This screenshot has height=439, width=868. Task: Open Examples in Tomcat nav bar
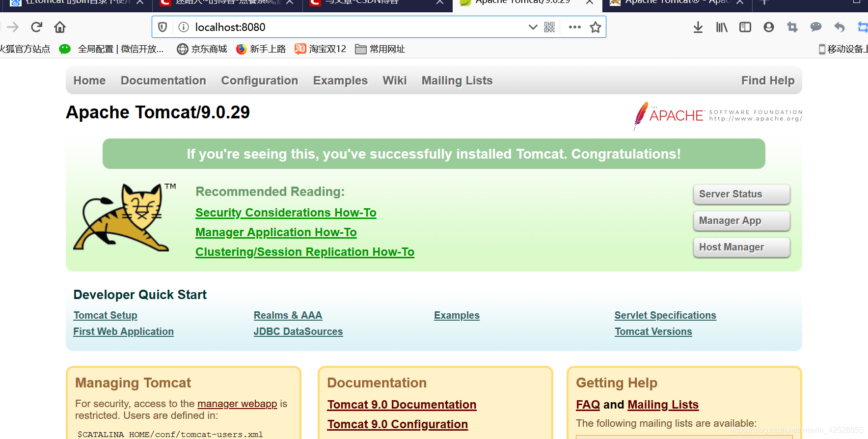(x=340, y=81)
